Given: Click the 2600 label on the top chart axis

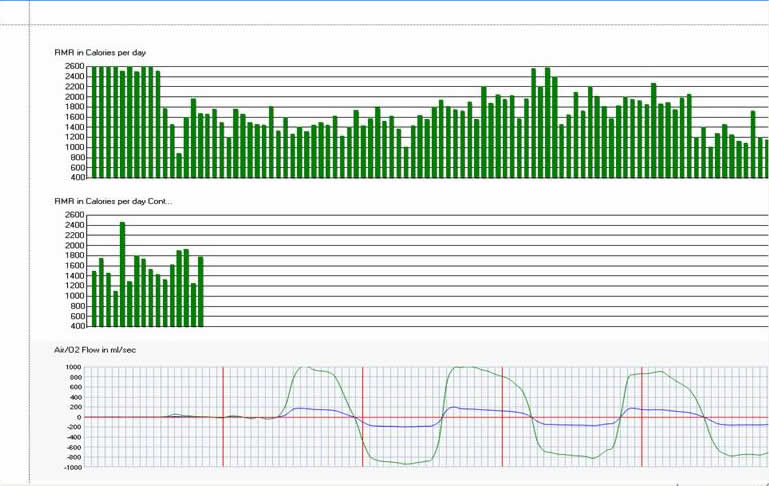Looking at the screenshot, I should coord(74,67).
